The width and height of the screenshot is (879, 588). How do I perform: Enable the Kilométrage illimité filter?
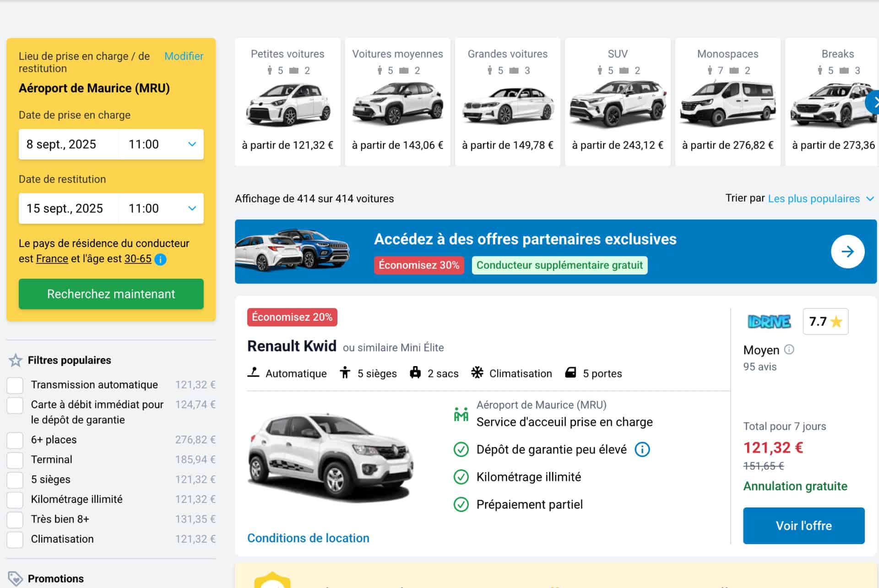coord(15,500)
